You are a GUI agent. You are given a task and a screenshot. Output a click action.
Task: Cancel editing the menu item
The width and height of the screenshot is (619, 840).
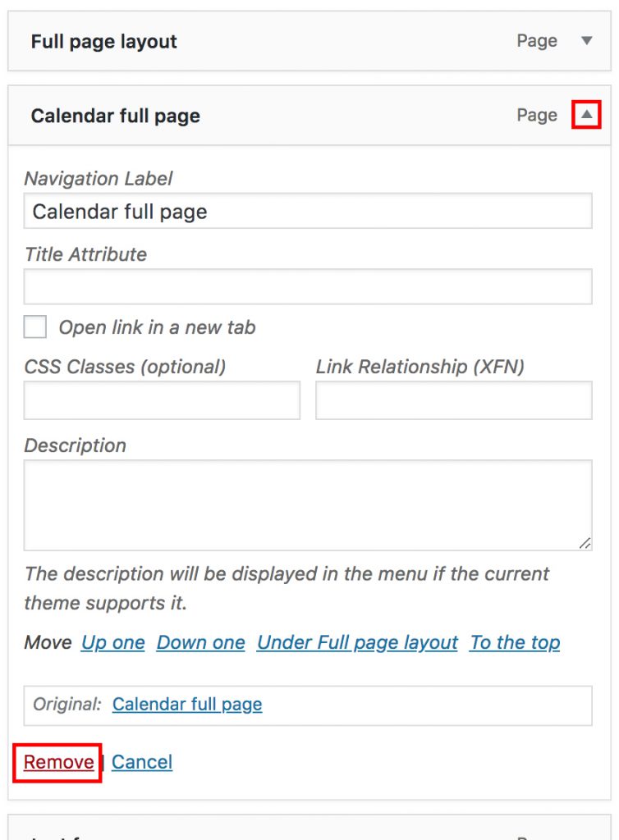(x=142, y=762)
